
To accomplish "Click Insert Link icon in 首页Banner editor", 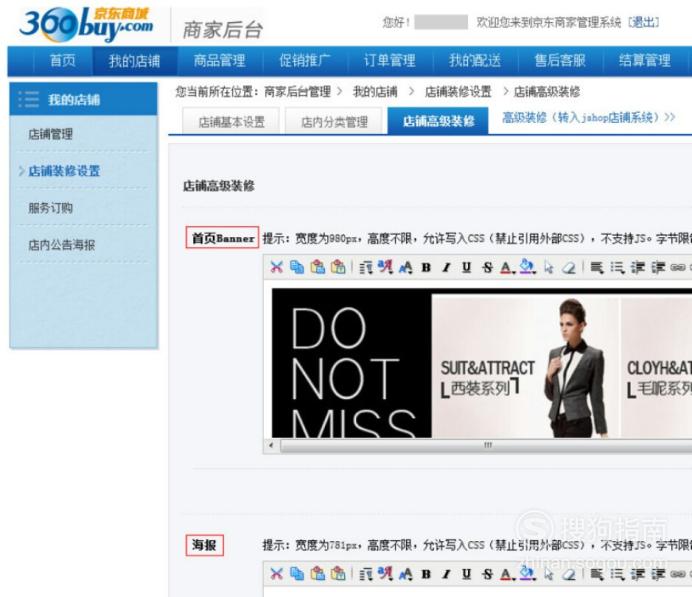I will tap(678, 267).
